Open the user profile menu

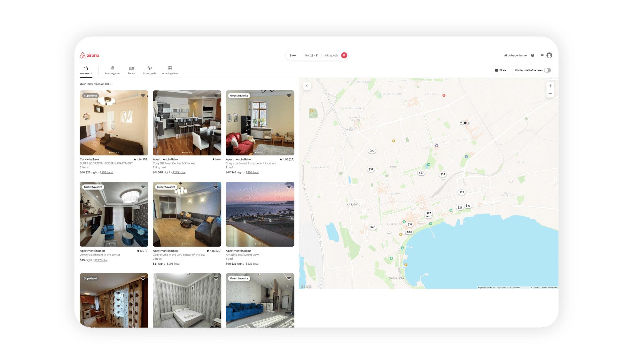click(549, 55)
